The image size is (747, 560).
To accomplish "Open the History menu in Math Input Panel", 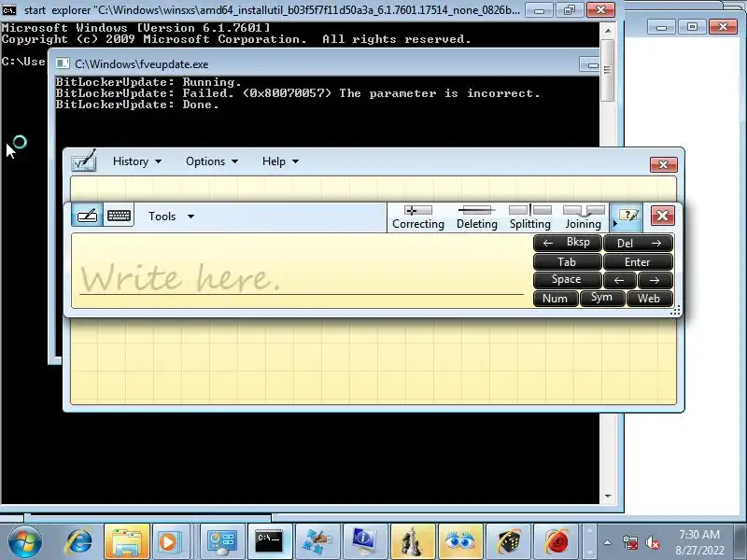I will click(x=136, y=161).
